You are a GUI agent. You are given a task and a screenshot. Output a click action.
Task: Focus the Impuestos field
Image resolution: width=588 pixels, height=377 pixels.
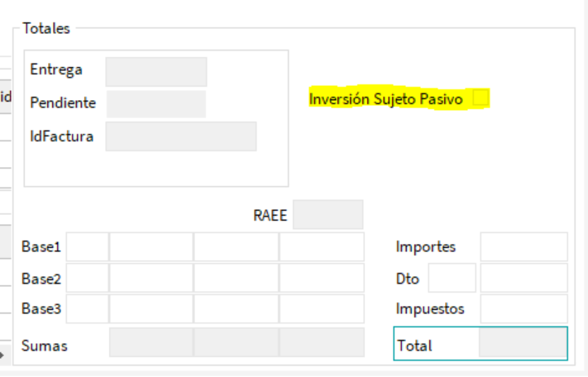tap(523, 309)
